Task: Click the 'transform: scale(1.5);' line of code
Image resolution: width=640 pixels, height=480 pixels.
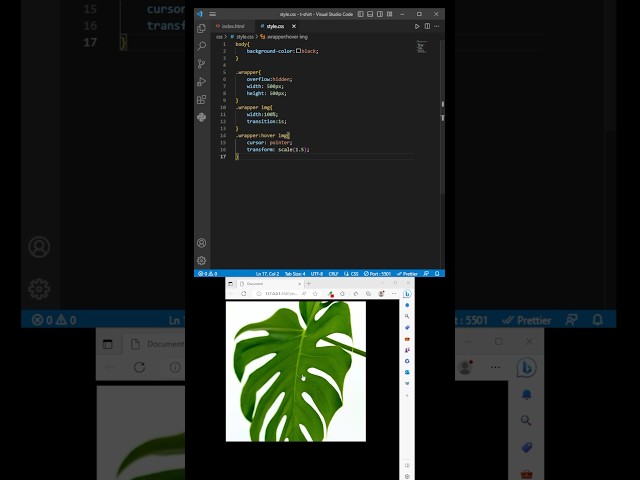Action: tap(278, 150)
